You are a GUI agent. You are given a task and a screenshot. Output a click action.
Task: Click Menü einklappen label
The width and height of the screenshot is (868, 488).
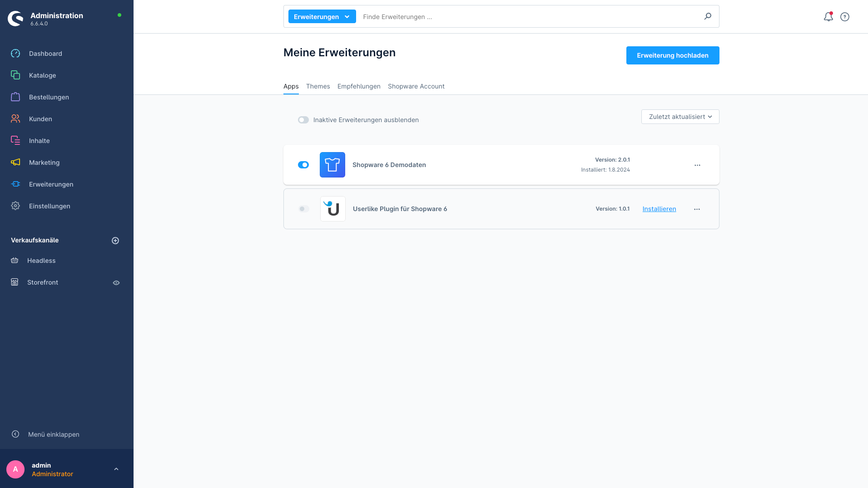click(54, 434)
